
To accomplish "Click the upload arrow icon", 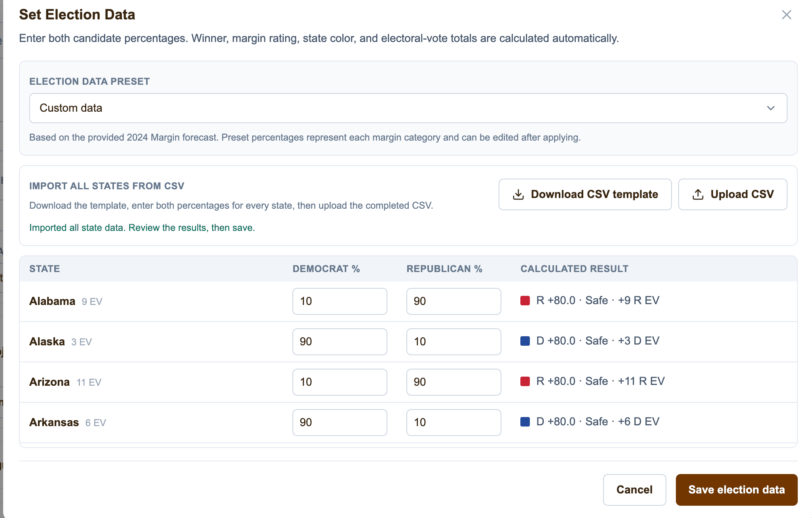I will click(698, 194).
